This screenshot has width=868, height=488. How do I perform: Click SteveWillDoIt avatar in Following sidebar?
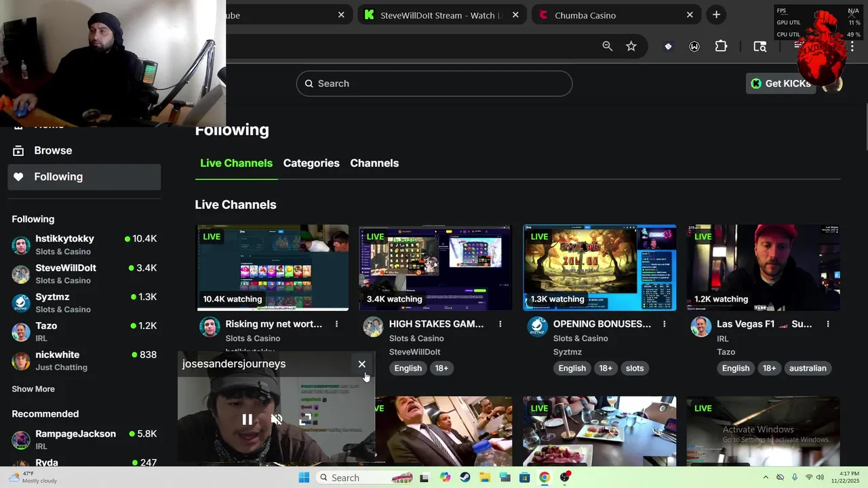[x=21, y=274]
